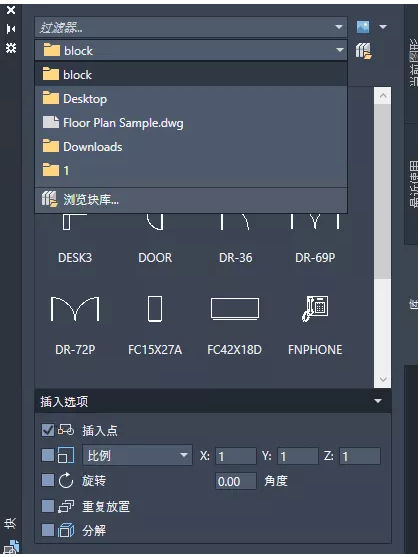Select block folder in dropdown list
Screen dimensions: 419x557
191,75
